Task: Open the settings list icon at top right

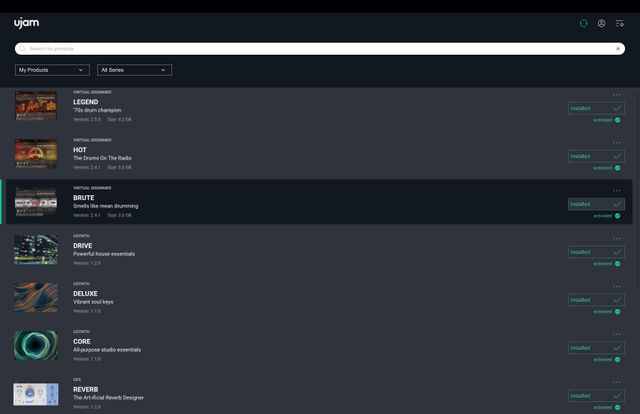Action: pyautogui.click(x=619, y=23)
